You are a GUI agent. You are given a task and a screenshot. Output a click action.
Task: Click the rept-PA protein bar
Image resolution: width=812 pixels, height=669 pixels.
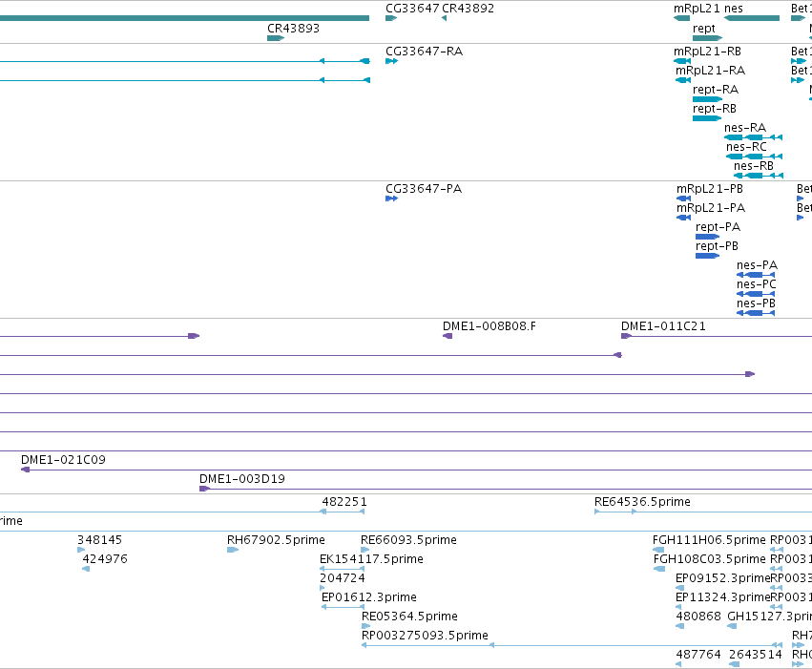[x=707, y=237]
